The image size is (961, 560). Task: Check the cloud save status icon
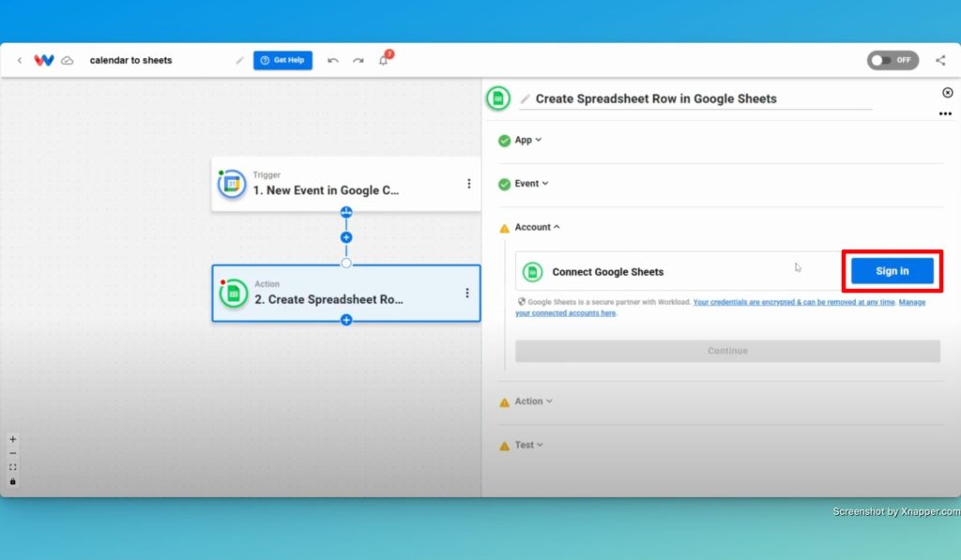tap(68, 61)
